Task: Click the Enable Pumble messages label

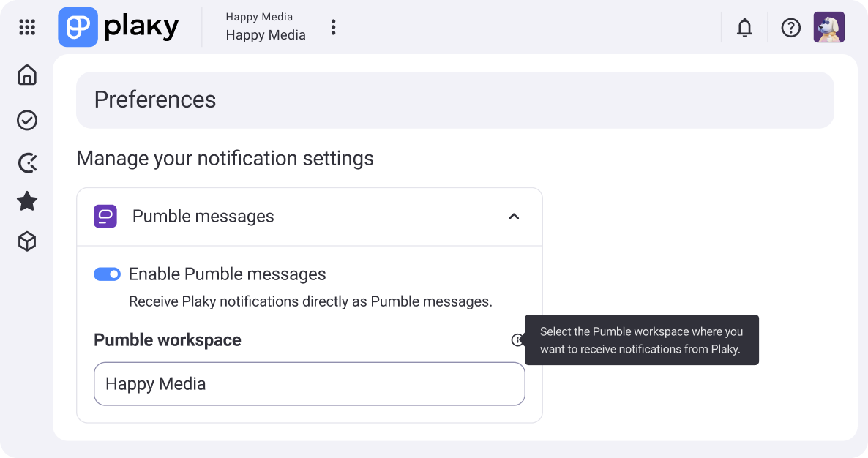Action: pos(228,274)
